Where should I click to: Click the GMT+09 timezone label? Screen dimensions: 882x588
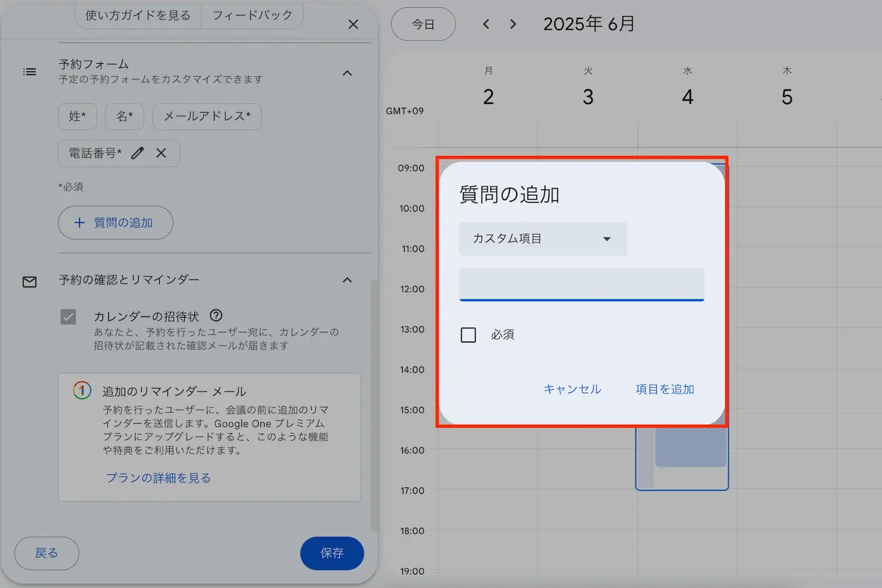405,111
